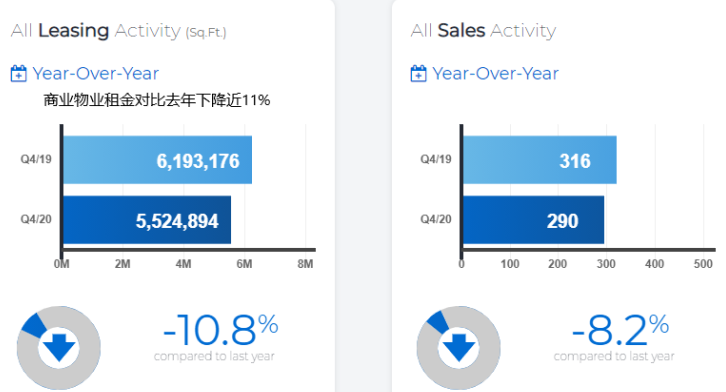Click the 500 label on sales axis
The height and width of the screenshot is (392, 726).
703,264
